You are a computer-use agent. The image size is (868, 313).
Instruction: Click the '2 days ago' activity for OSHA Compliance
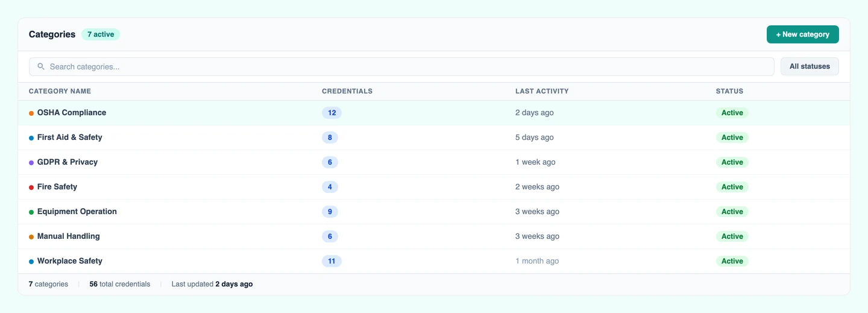coord(535,113)
